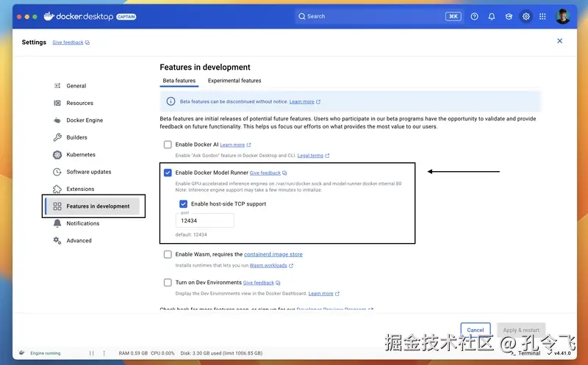588x365 pixels.
Task: Click the port input field 12434
Action: click(205, 220)
